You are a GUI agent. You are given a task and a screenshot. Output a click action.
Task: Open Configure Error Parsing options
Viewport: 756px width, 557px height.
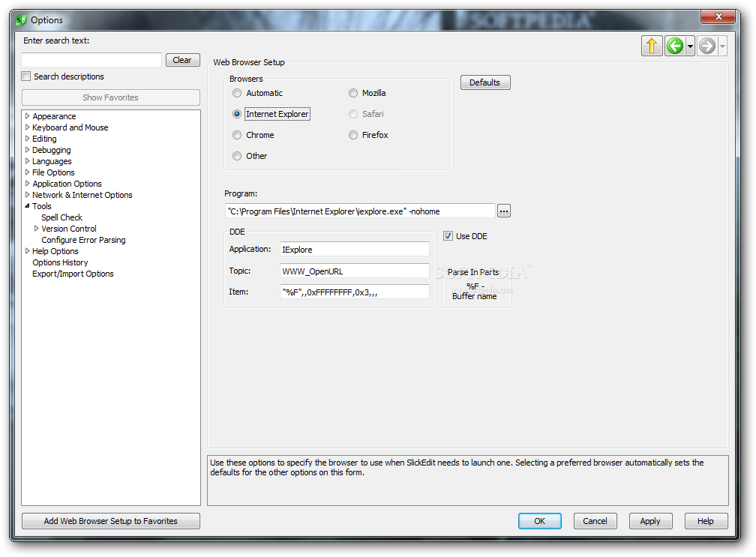click(x=83, y=240)
